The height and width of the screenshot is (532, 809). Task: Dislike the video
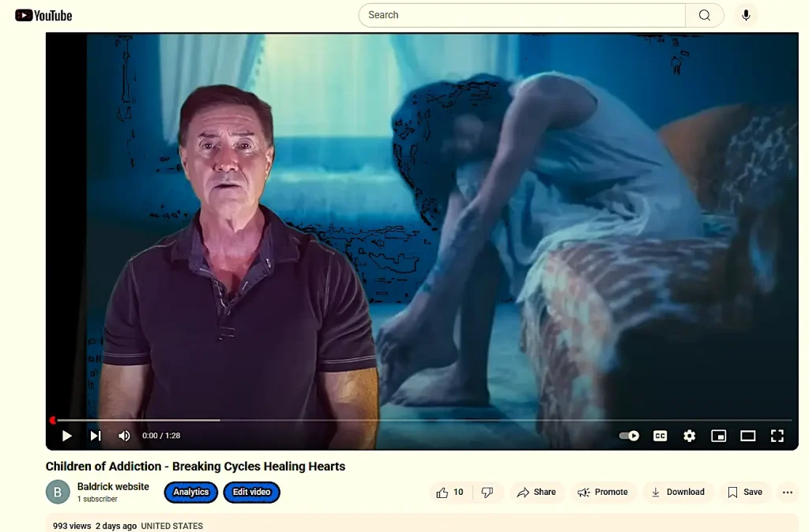(487, 493)
